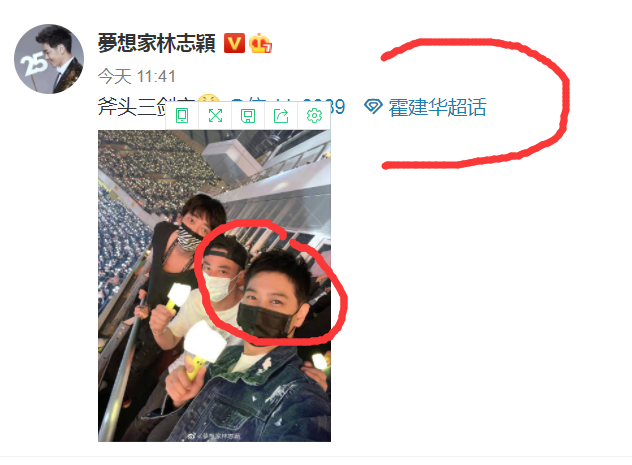Click the emoji in the post text

pyautogui.click(x=209, y=98)
